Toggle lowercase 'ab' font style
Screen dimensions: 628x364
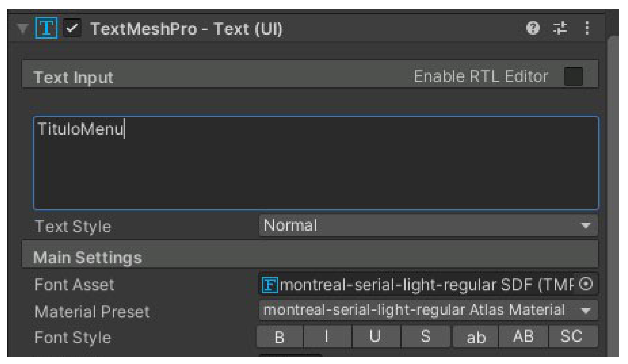(x=476, y=337)
